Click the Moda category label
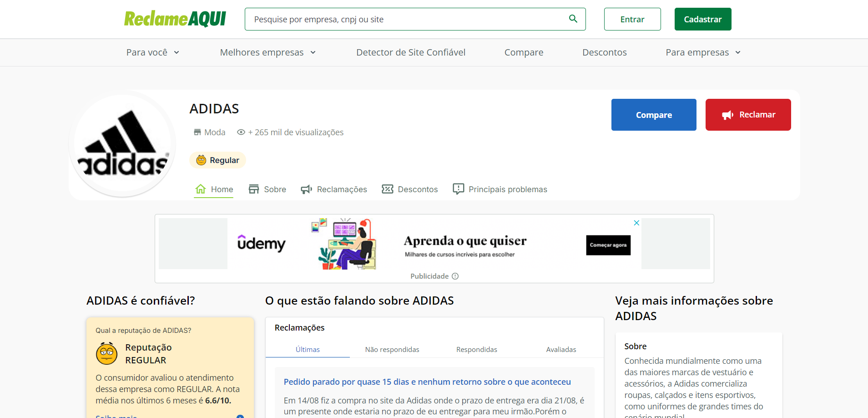868x418 pixels. tap(215, 132)
